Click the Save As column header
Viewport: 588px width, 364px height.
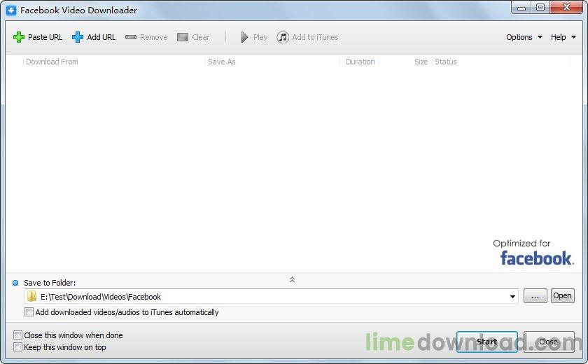222,62
